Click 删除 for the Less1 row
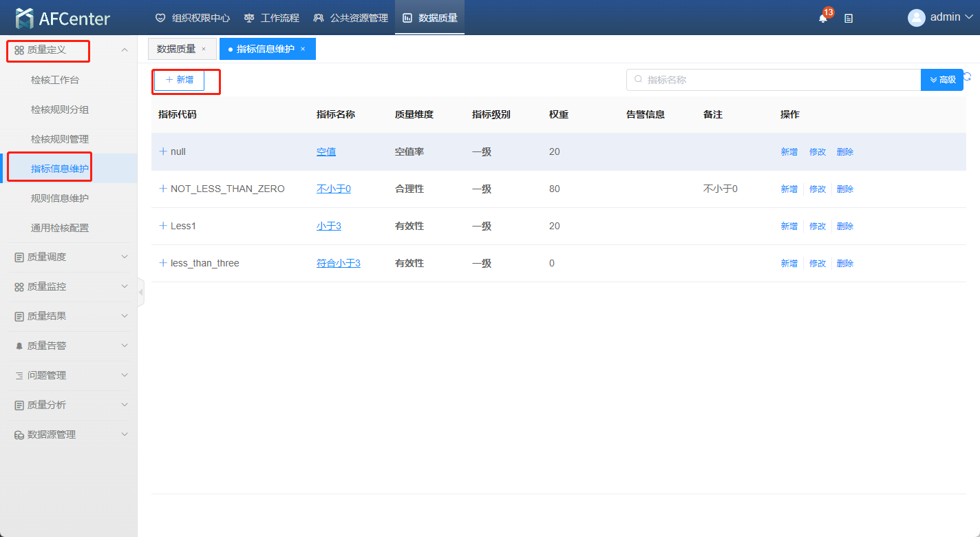This screenshot has width=980, height=537. (x=845, y=226)
